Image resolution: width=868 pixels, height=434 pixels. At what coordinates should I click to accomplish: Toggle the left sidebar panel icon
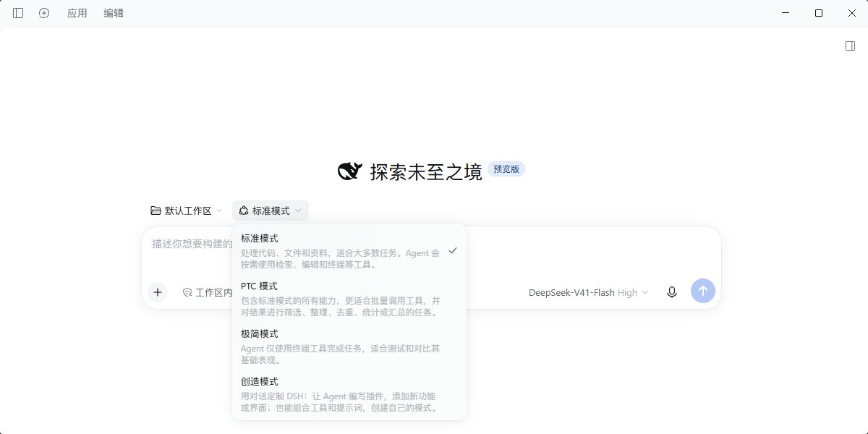pos(18,13)
